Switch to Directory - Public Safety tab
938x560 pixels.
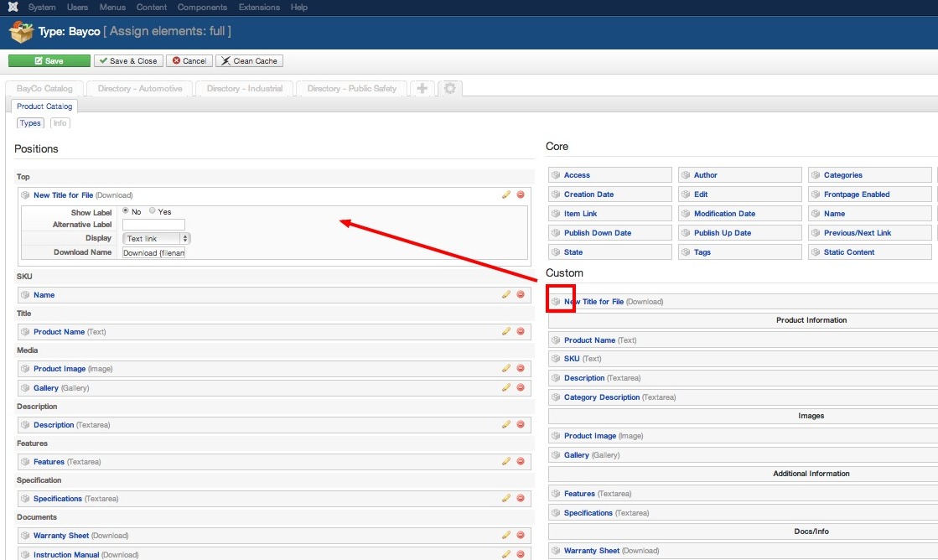pos(352,89)
